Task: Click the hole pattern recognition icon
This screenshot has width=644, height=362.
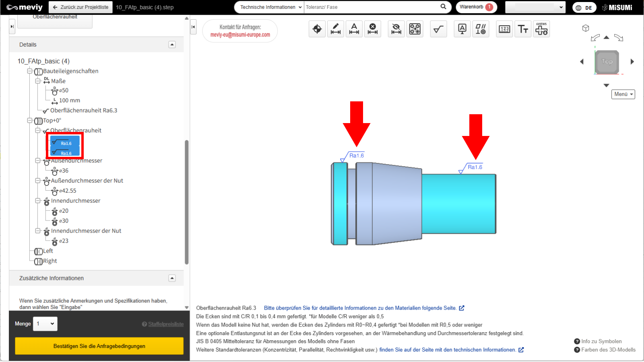Action: click(415, 29)
